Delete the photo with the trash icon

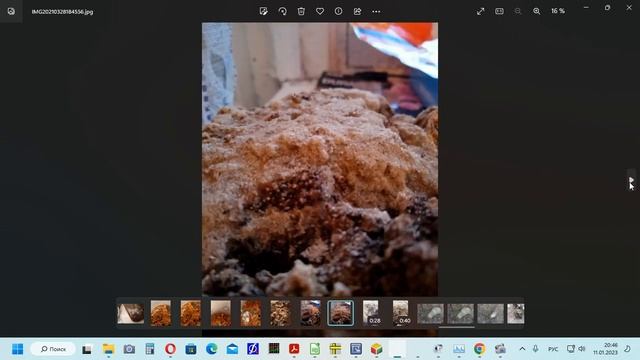[x=301, y=11]
